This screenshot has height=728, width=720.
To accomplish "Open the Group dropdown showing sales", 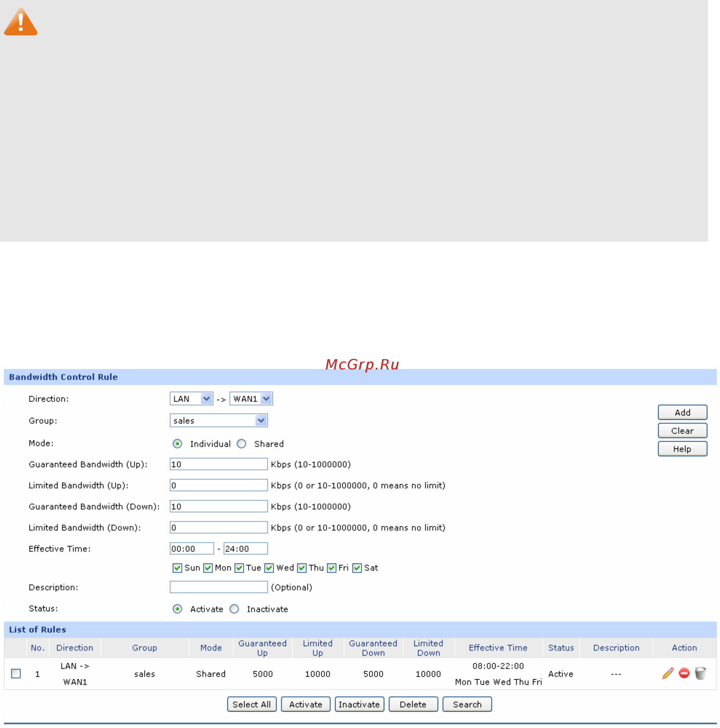I will click(x=219, y=421).
